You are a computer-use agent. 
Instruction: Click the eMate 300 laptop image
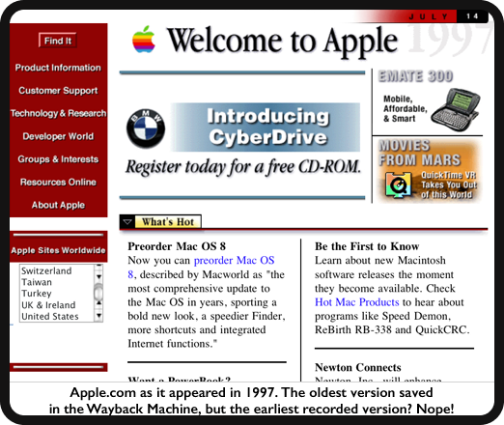pyautogui.click(x=456, y=109)
